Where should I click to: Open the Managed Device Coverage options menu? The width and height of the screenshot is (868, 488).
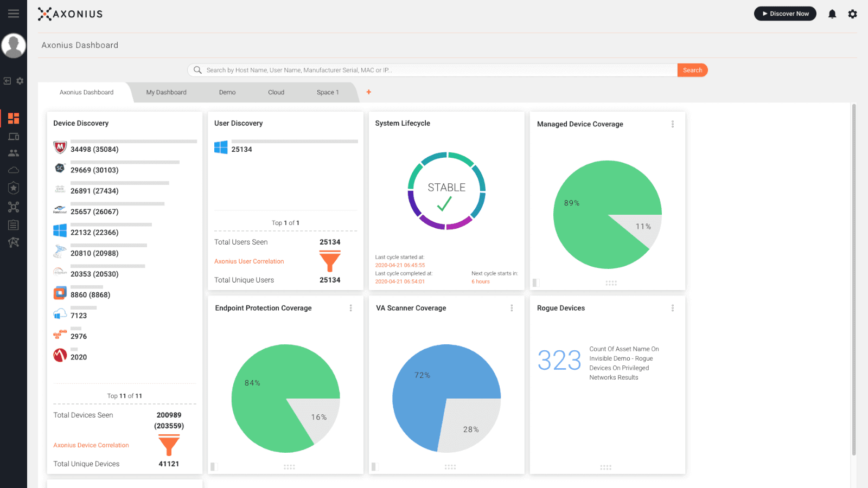tap(673, 124)
